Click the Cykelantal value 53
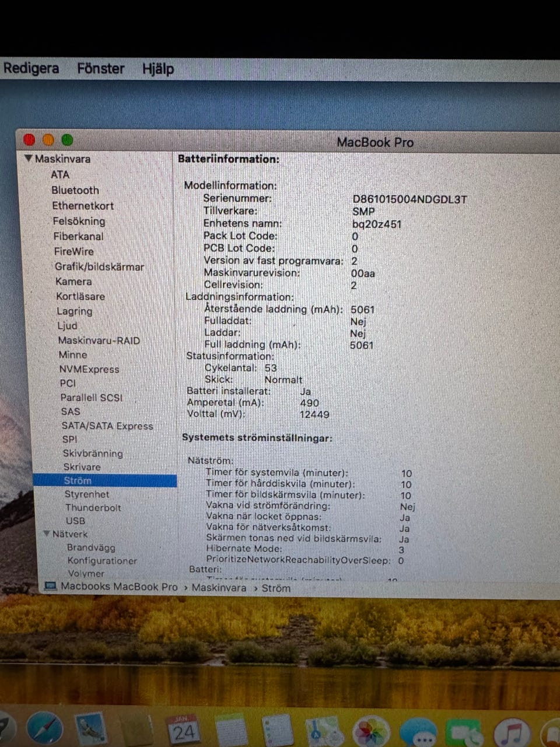This screenshot has width=560, height=747. pos(271,368)
